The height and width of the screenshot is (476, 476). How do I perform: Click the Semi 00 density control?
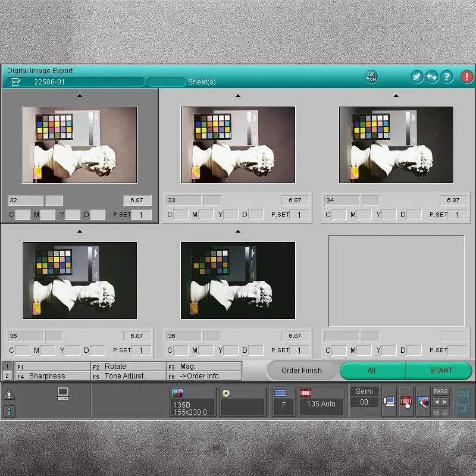coord(364,397)
